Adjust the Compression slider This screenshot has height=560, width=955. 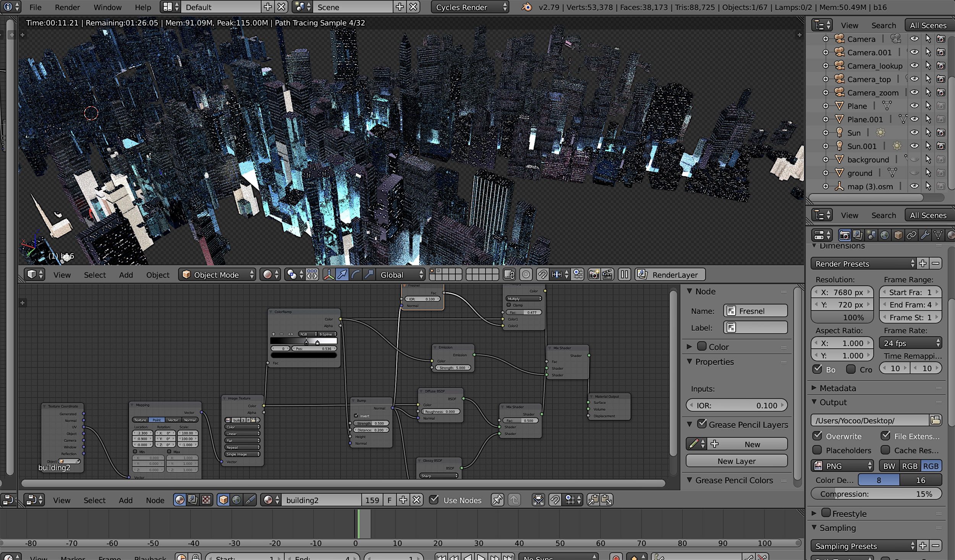(x=876, y=494)
